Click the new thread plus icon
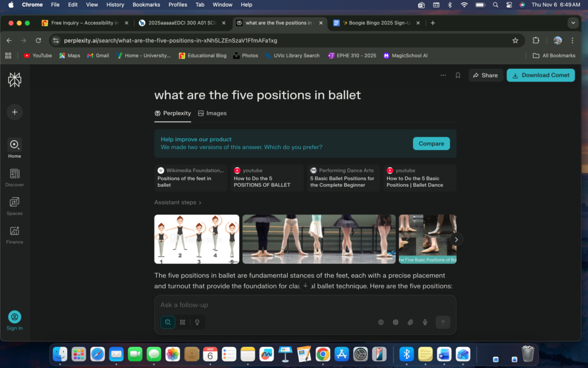The width and height of the screenshot is (588, 368). pyautogui.click(x=14, y=112)
